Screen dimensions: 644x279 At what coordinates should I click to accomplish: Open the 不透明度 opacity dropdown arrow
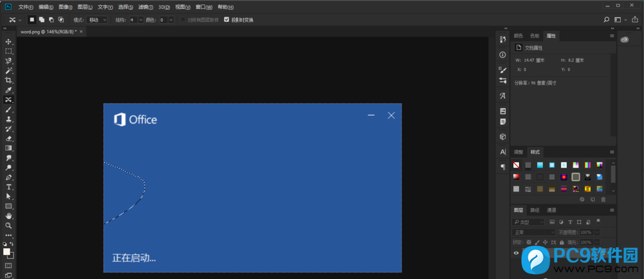596,233
